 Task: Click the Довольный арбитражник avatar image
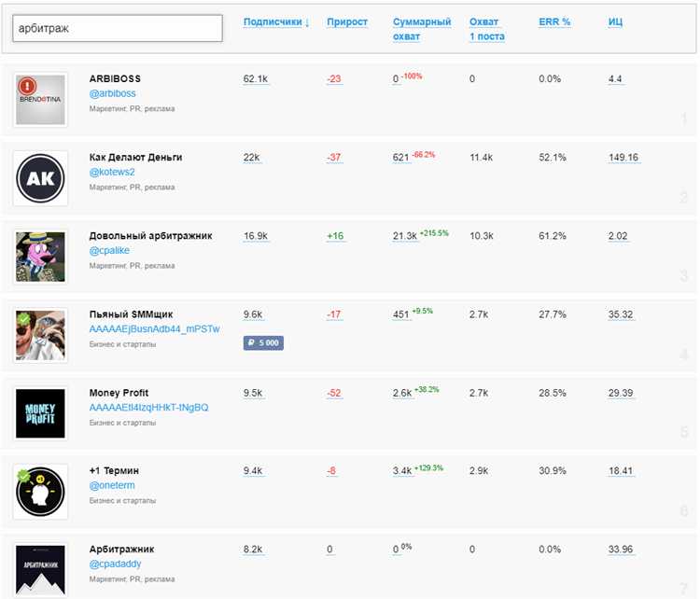pyautogui.click(x=41, y=257)
